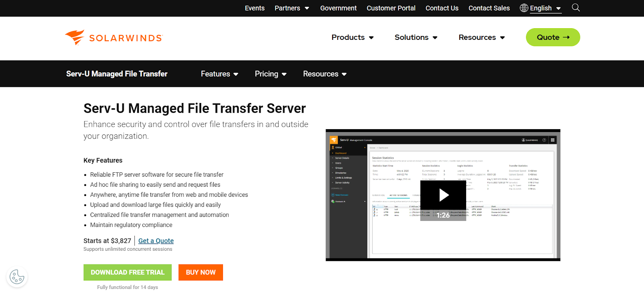Click 'Ad hoc file sharing' bullet

[x=155, y=185]
